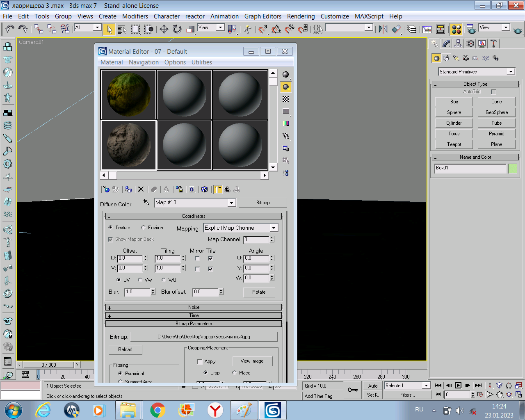Open Material Editor Utilities menu

[201, 62]
